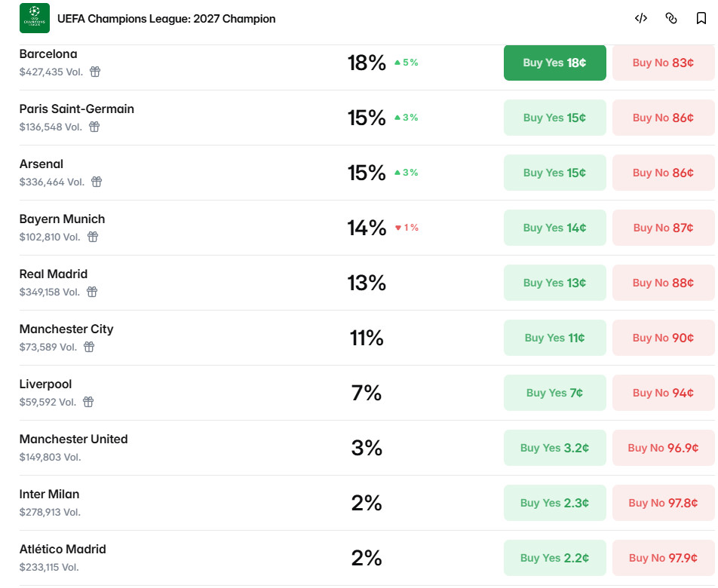The width and height of the screenshot is (718, 588).
Task: Open rewards gift icon for Arsenal
Action: [97, 182]
